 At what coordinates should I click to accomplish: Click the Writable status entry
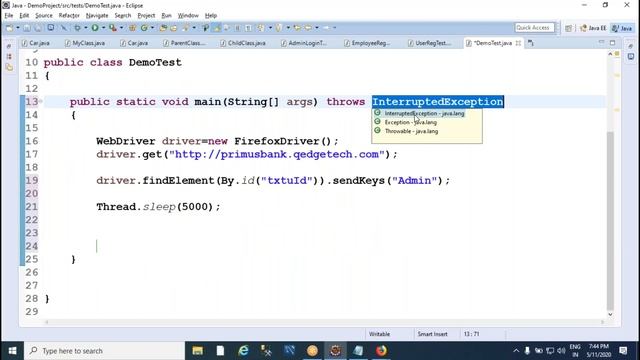click(x=380, y=334)
